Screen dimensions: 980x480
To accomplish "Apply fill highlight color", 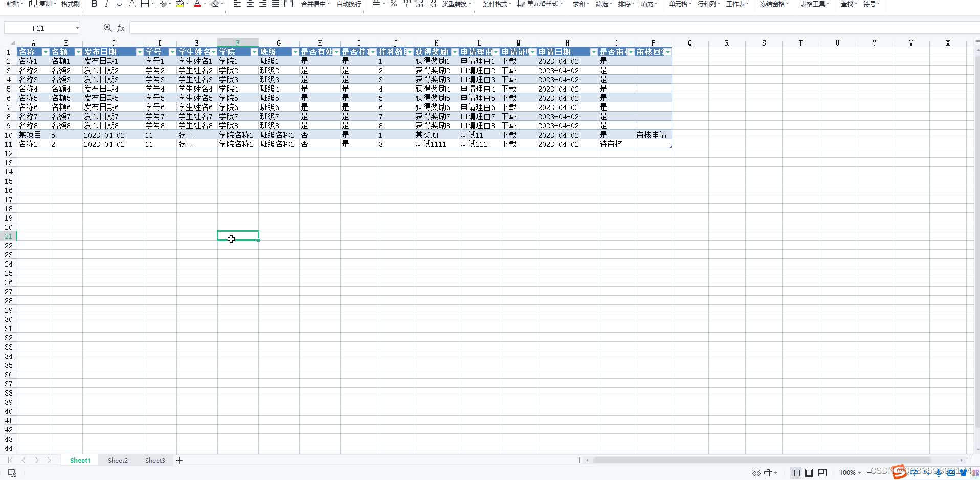I will point(180,4).
